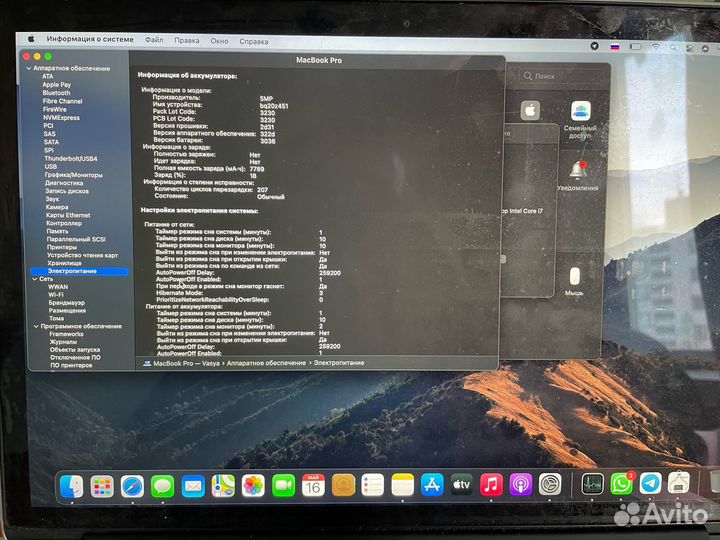Select SATA in the sidebar
Screen dimensions: 720x540
pyautogui.click(x=51, y=142)
